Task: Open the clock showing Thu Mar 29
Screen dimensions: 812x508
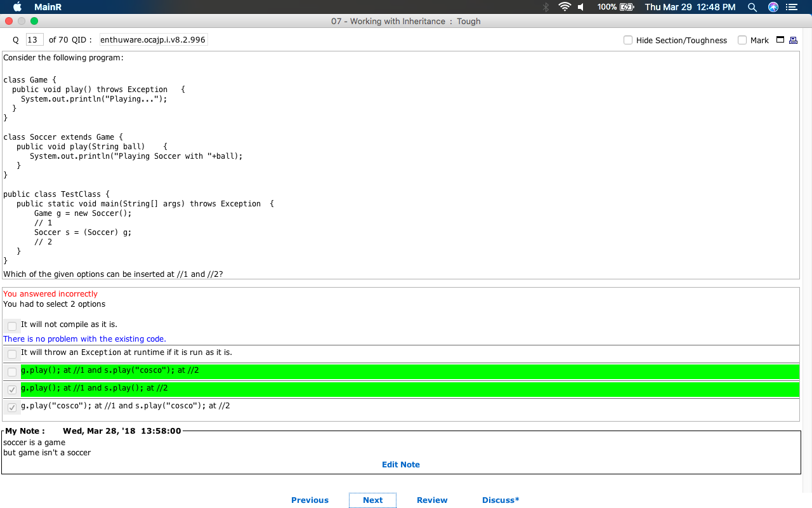Action: pos(690,7)
